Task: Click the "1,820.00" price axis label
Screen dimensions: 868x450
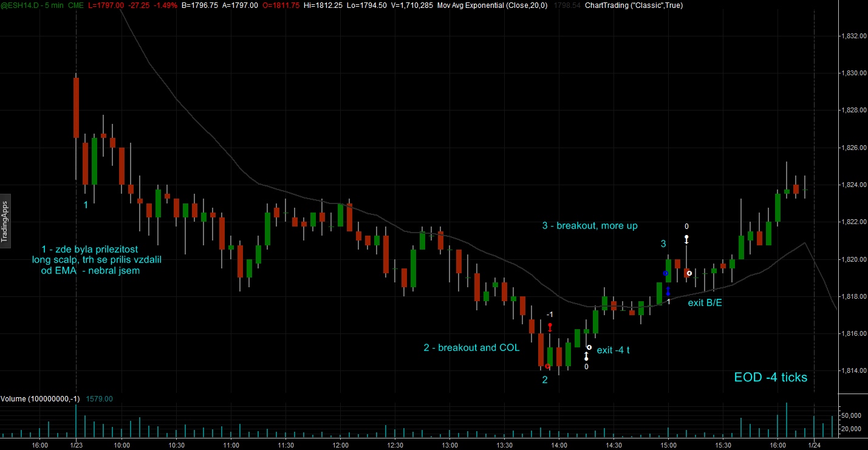Action: point(853,259)
